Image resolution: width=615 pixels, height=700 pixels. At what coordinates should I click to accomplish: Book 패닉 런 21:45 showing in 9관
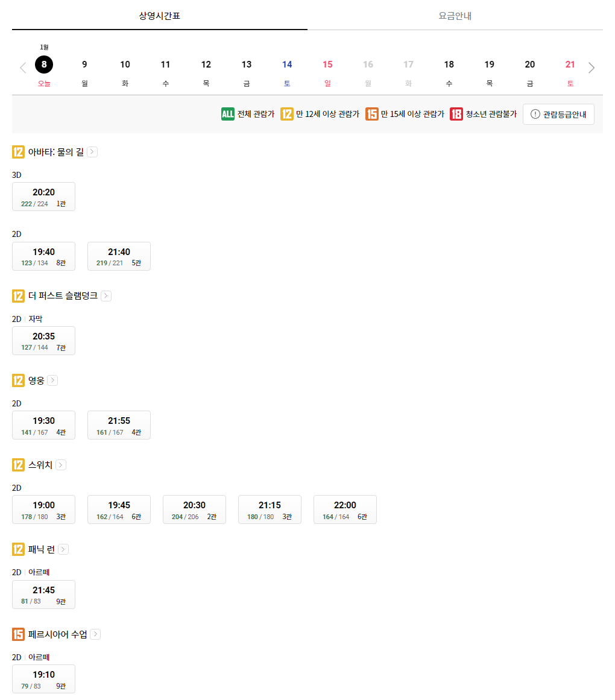coord(44,594)
